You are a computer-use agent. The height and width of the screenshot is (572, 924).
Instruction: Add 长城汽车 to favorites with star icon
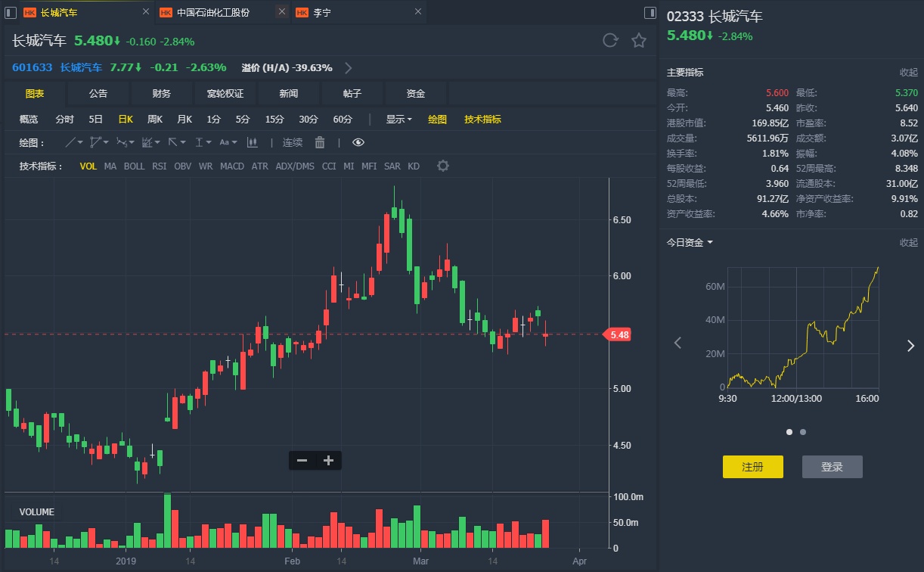639,41
